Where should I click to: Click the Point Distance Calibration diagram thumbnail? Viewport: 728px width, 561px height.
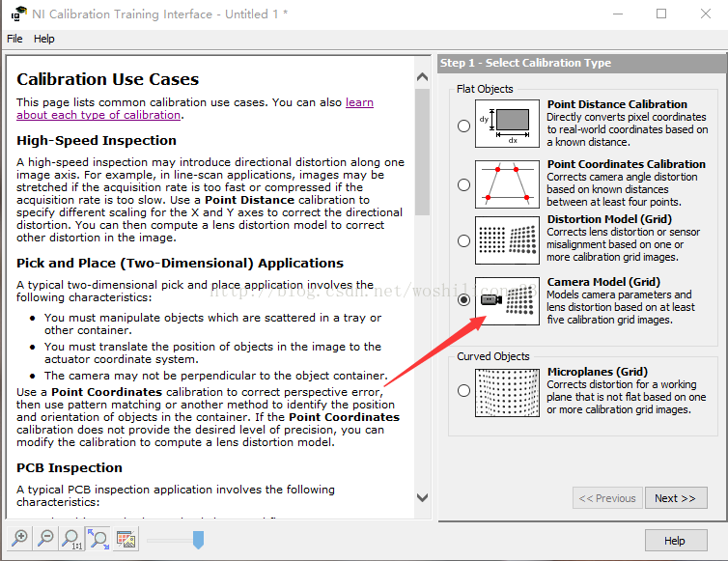click(x=507, y=124)
